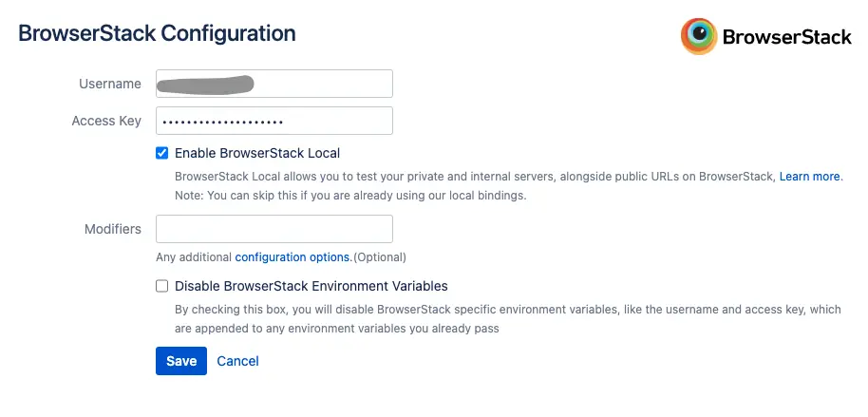Image resolution: width=868 pixels, height=417 pixels.
Task: Check the Disable BrowserStack Environment Variables box
Action: click(162, 286)
